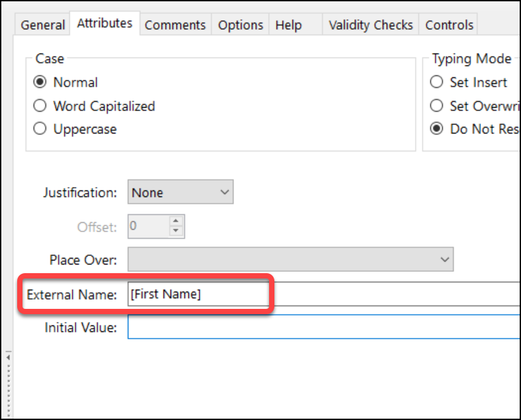Screen dimensions: 521x420
Task: Select the Normal case option
Action: [40, 83]
